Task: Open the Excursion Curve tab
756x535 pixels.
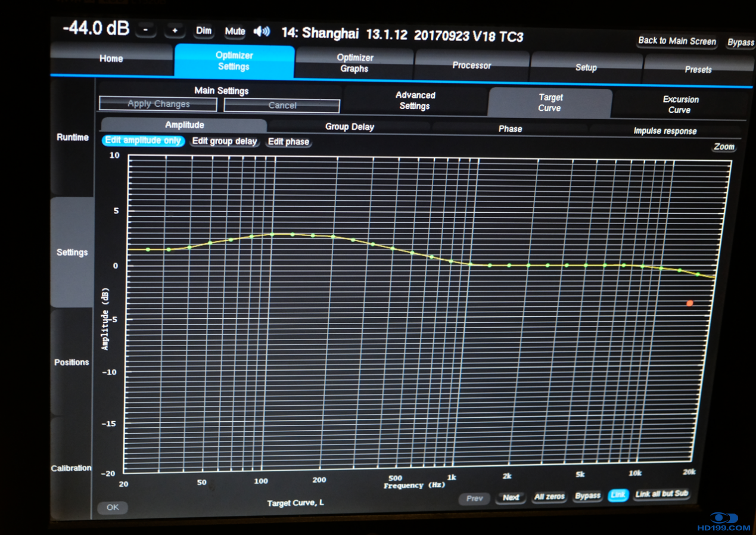Action: coord(680,105)
